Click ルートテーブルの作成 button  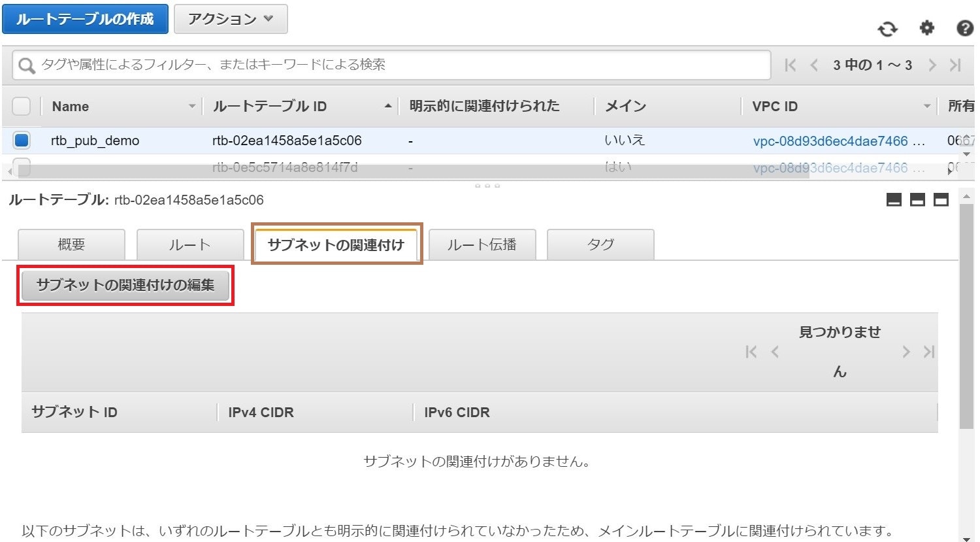(85, 19)
